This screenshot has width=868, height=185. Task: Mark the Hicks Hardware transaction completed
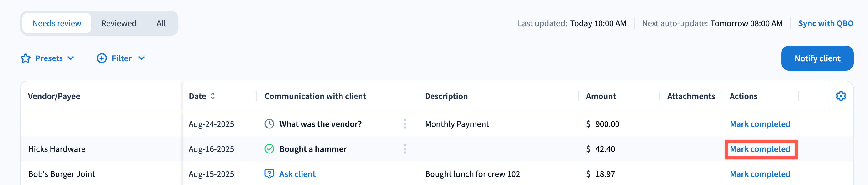click(x=760, y=149)
